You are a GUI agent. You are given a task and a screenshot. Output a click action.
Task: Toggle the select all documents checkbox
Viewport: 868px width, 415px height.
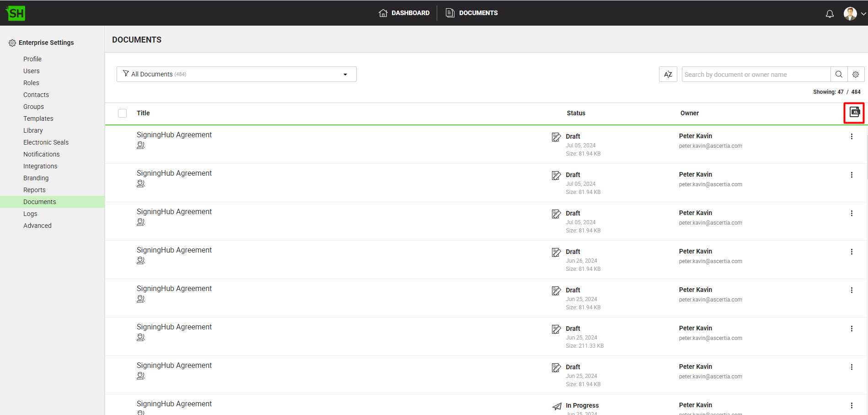(122, 113)
